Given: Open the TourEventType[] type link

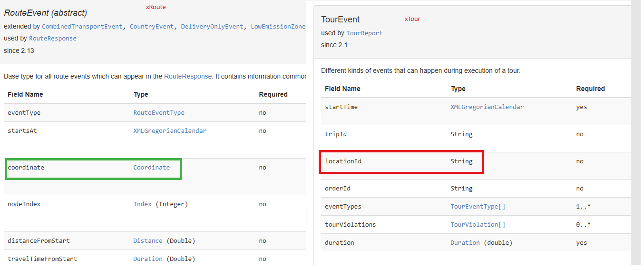Looking at the screenshot, I should pos(478,207).
